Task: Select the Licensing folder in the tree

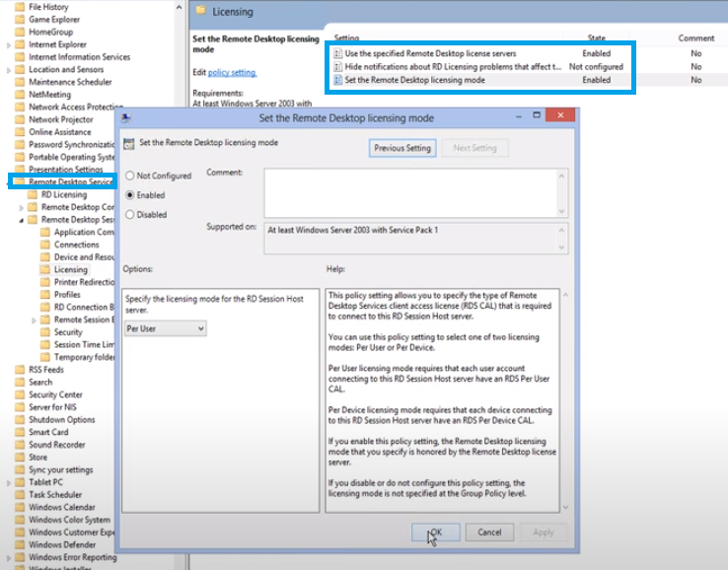Action: (x=71, y=269)
